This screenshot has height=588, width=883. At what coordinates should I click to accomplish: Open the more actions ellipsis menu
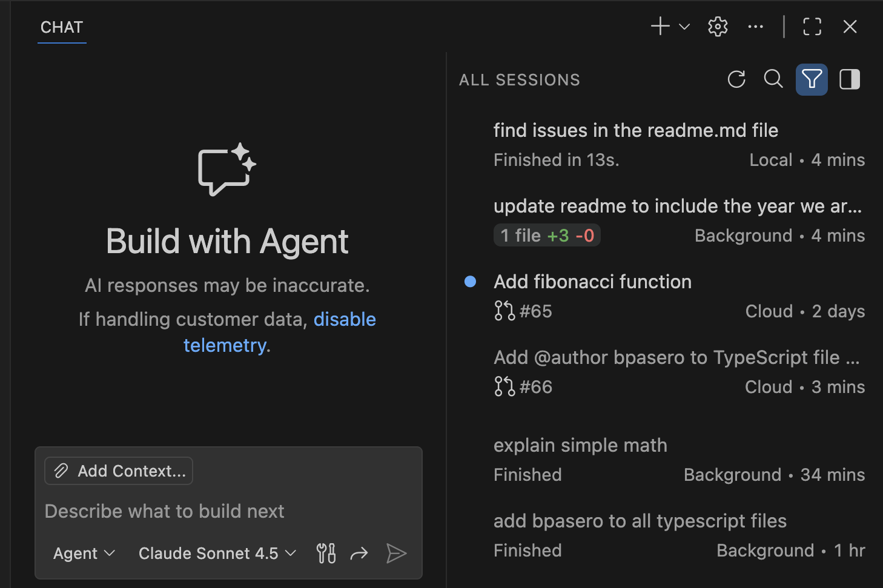[x=755, y=26]
